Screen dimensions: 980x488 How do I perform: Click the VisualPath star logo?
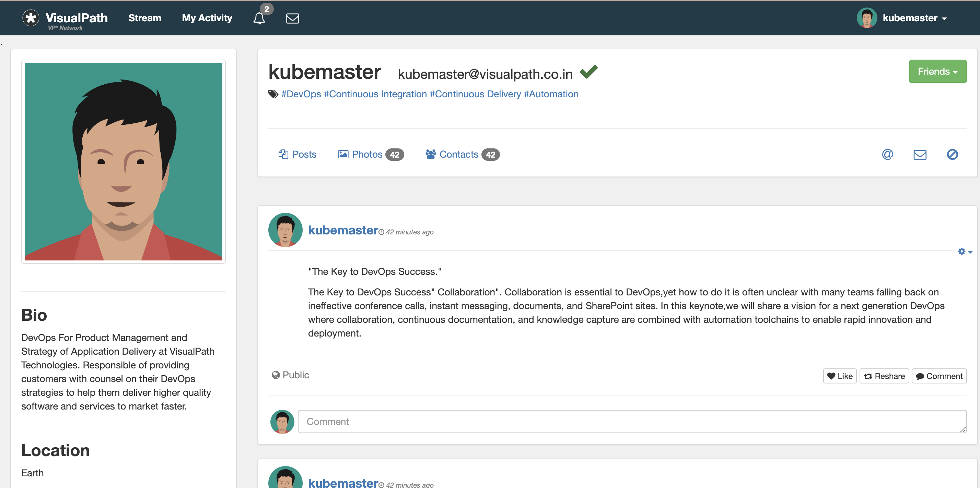31,18
